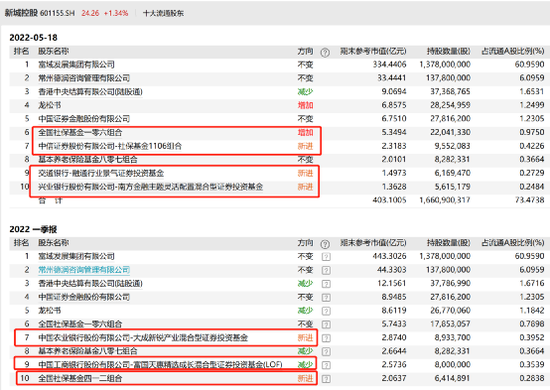This screenshot has height=390, width=550.
Task: Click percentage 0.2838 in the last row
Action: click(x=532, y=378)
